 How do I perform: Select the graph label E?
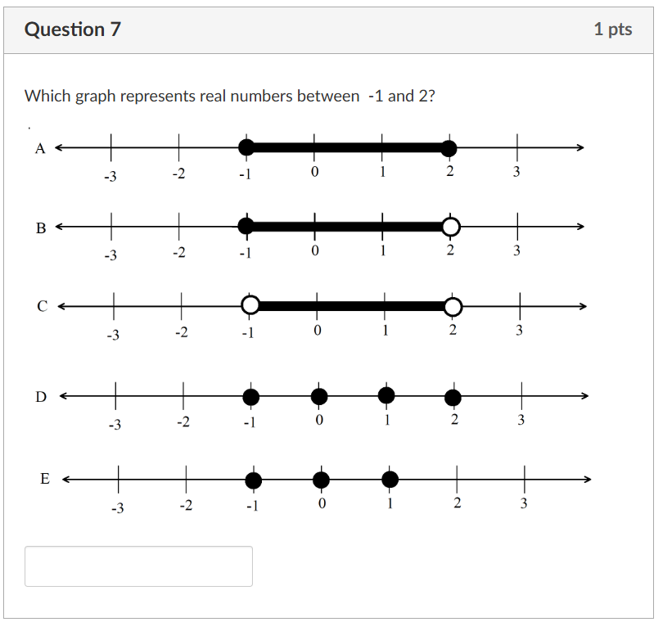(45, 479)
